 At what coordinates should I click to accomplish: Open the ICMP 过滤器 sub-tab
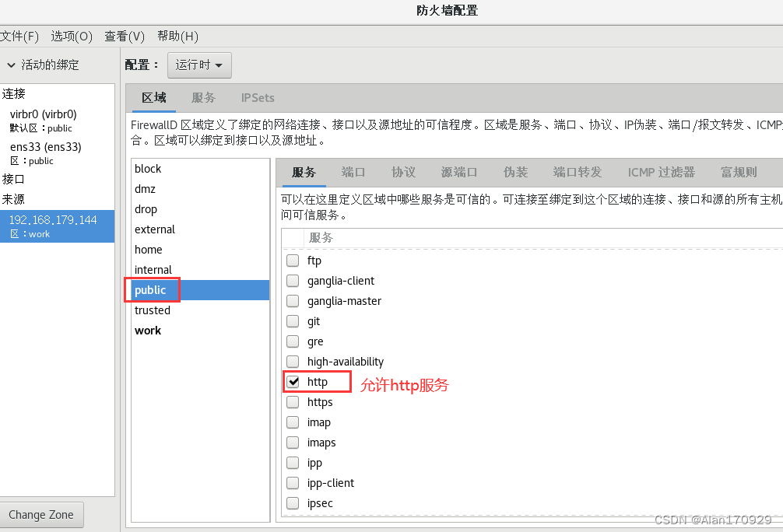[x=662, y=172]
